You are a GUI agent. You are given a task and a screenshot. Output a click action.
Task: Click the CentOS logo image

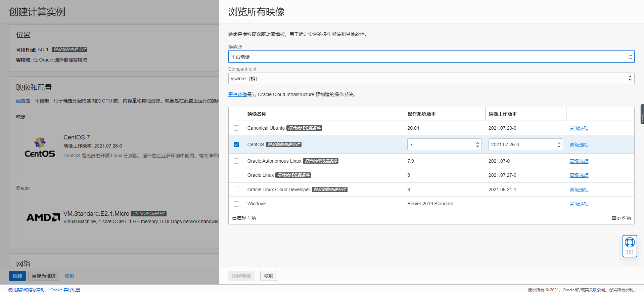[x=40, y=147]
